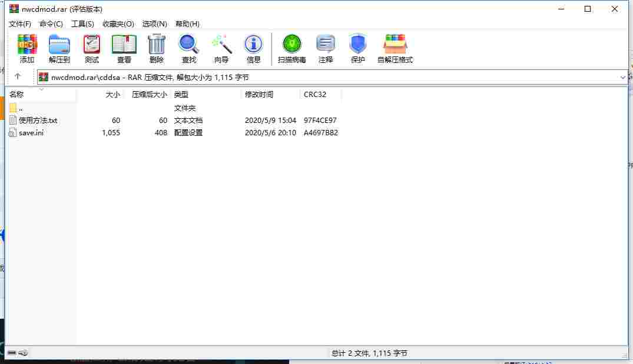Go up one folder level arrow

click(17, 76)
